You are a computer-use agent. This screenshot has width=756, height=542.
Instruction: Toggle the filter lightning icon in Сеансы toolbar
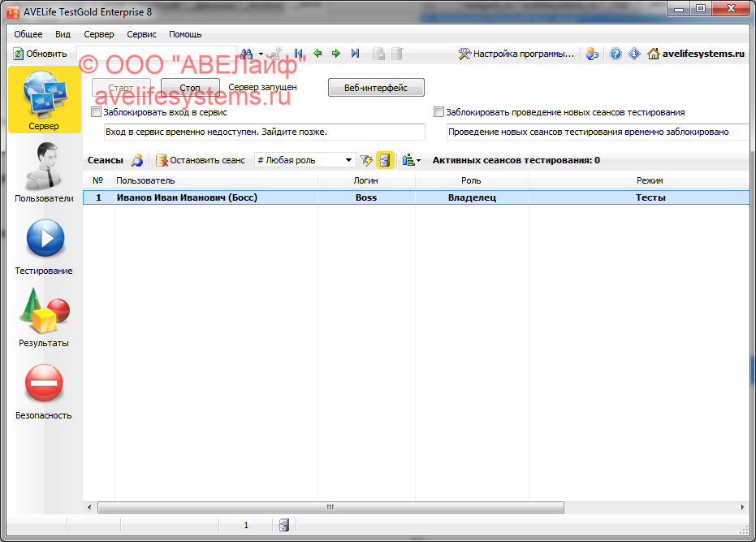point(367,160)
